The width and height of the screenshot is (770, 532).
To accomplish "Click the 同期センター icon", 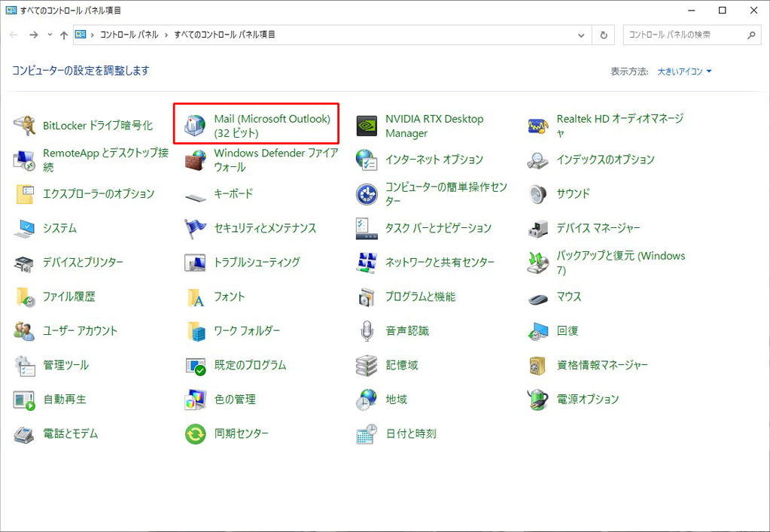I will pos(195,435).
